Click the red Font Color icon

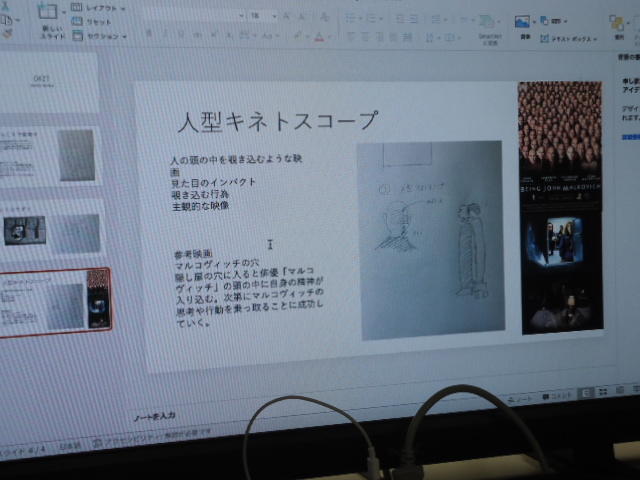click(319, 37)
